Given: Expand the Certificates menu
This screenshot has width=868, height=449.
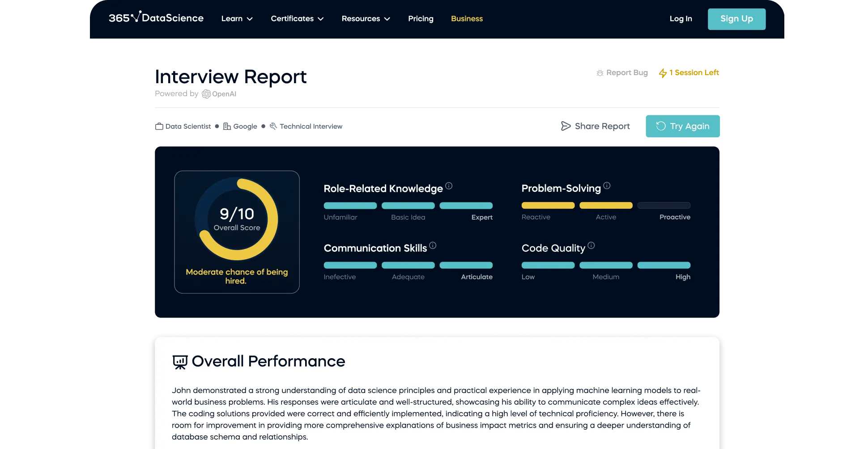Looking at the screenshot, I should tap(297, 19).
